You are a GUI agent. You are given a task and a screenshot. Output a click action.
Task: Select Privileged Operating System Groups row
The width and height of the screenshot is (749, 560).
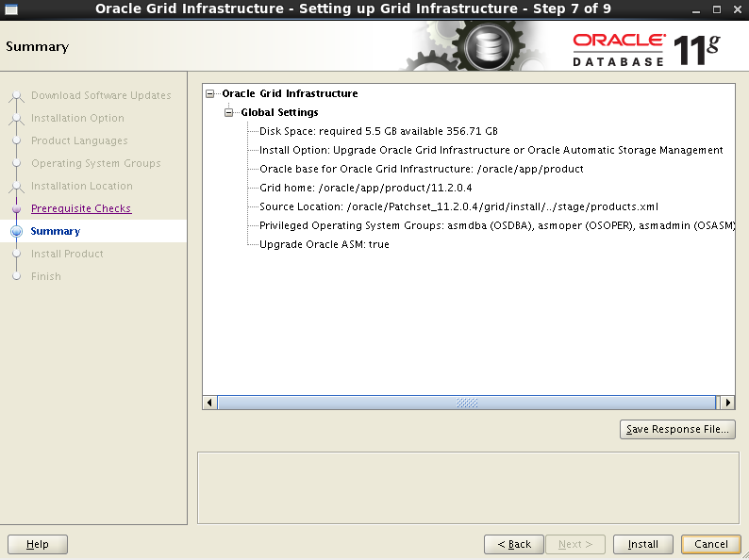coord(497,226)
